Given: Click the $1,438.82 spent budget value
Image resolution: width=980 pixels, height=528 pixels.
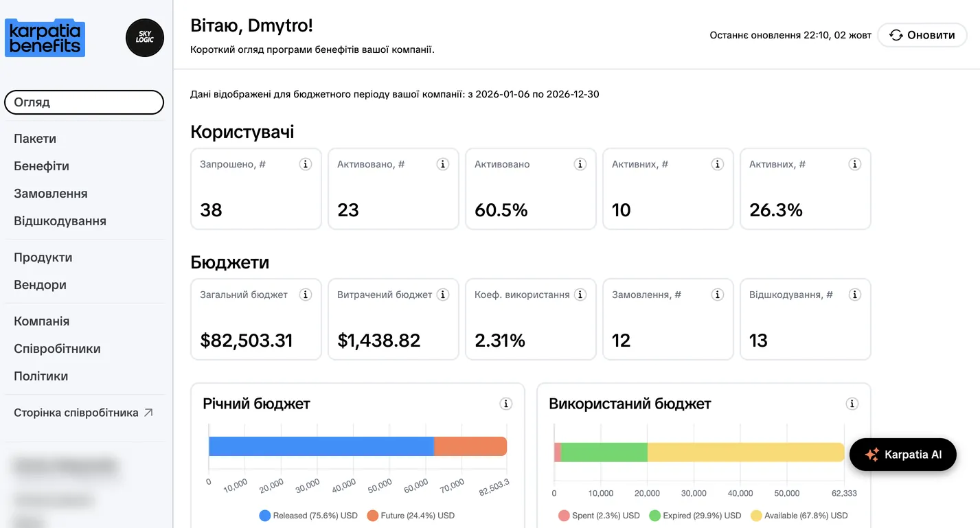Looking at the screenshot, I should coord(378,341).
